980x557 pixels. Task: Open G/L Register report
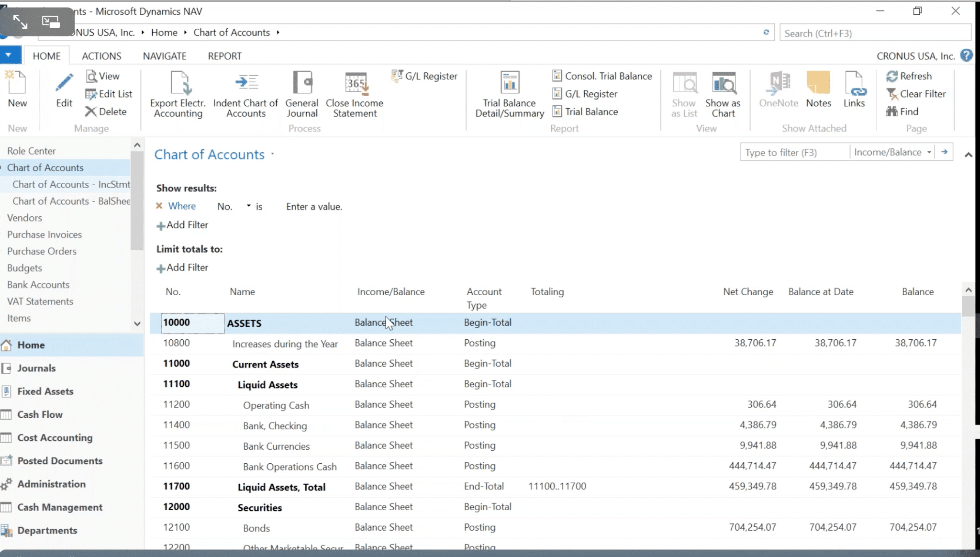click(585, 94)
